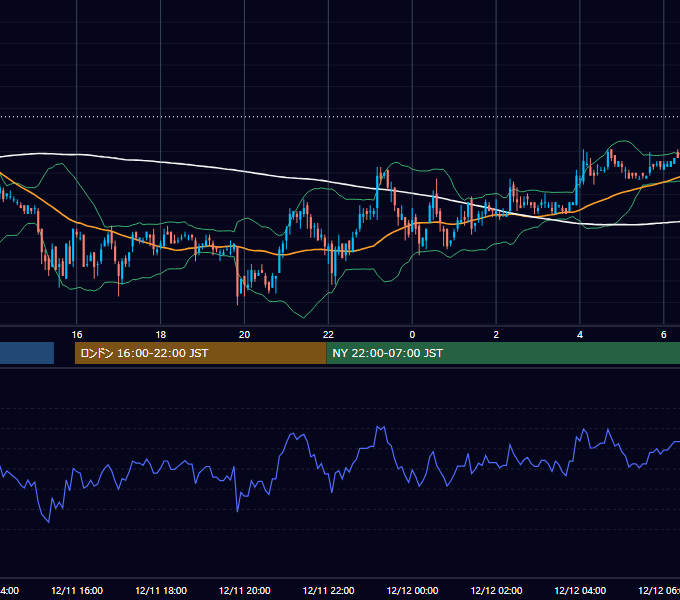
Task: Click the 12/12 02:00 date label
Action: [497, 591]
